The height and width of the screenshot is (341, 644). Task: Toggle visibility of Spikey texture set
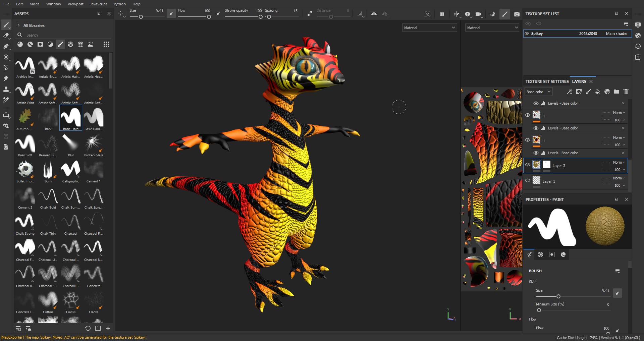click(527, 34)
